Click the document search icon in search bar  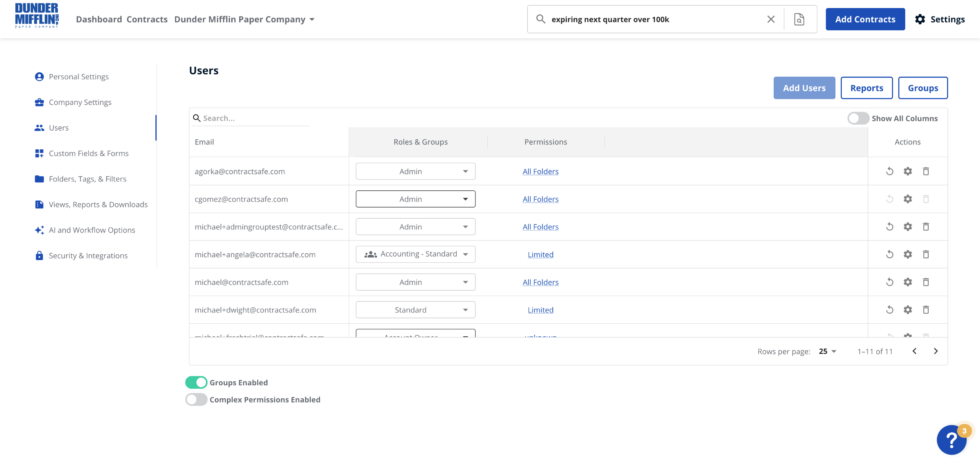799,19
